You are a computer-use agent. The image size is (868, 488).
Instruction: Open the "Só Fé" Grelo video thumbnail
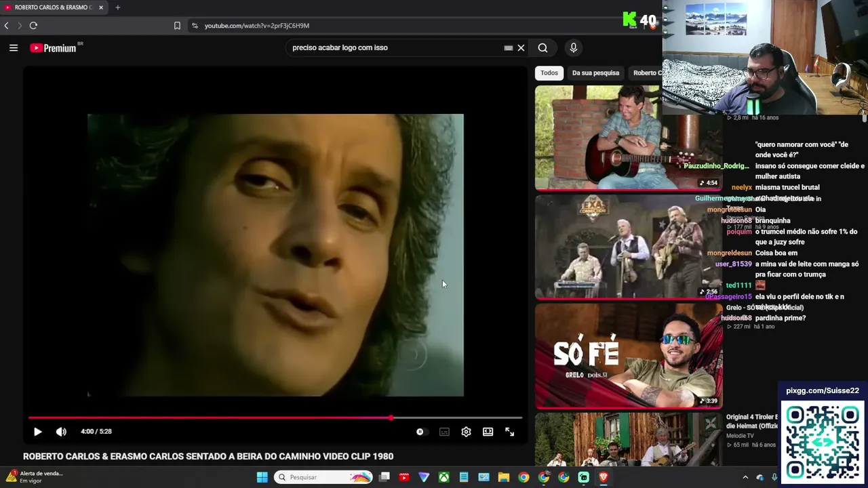(629, 357)
